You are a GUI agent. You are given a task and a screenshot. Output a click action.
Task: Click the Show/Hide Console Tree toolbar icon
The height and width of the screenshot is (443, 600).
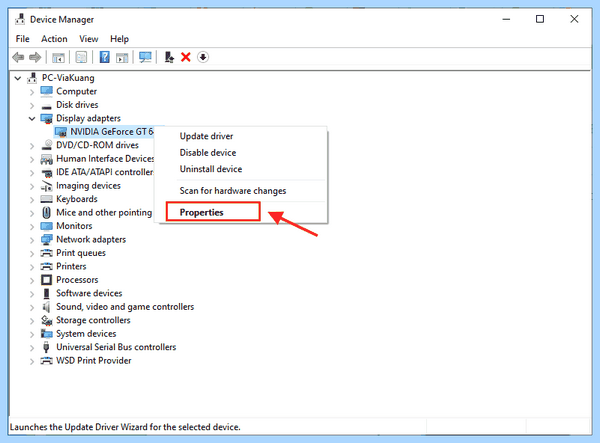[58, 57]
